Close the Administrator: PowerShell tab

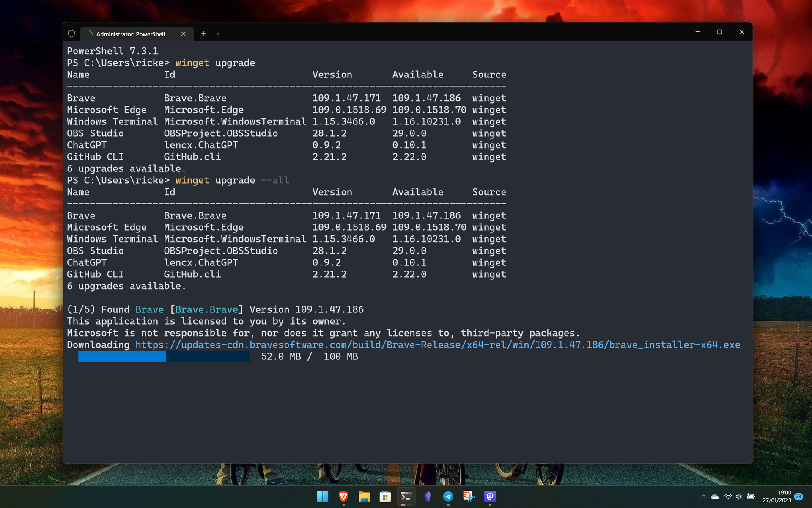pos(183,34)
